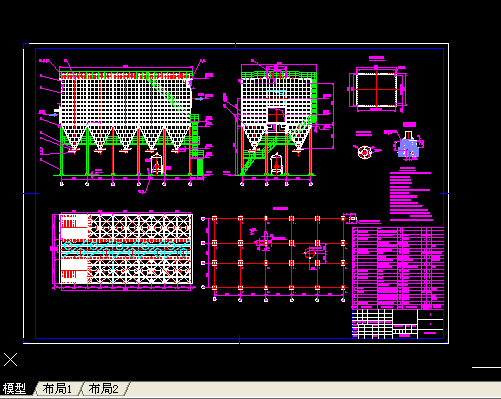Select the top plan view drawing
The height and width of the screenshot is (399, 501).
point(122,250)
